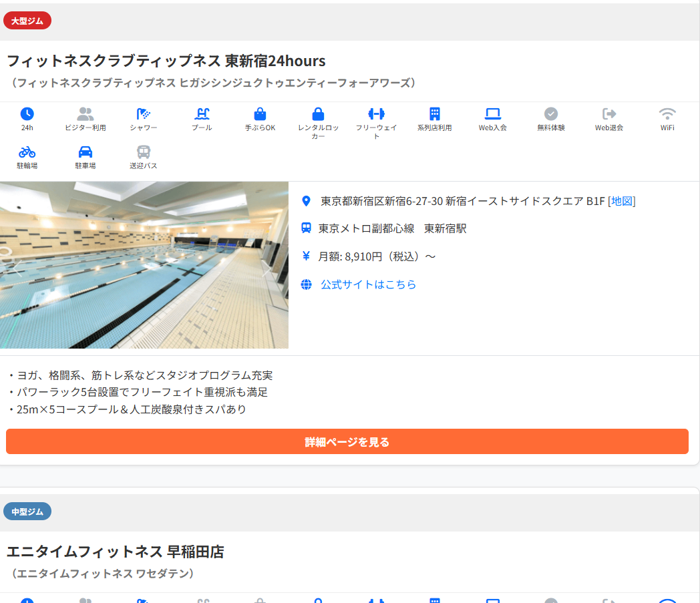
Task: Click the WiFi signal icon
Action: tap(667, 114)
